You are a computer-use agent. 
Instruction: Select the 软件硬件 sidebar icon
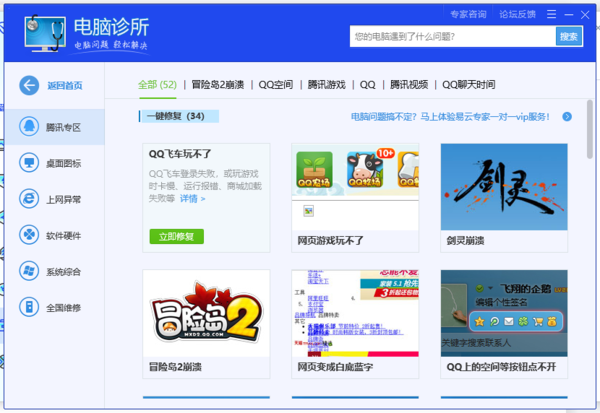29,235
